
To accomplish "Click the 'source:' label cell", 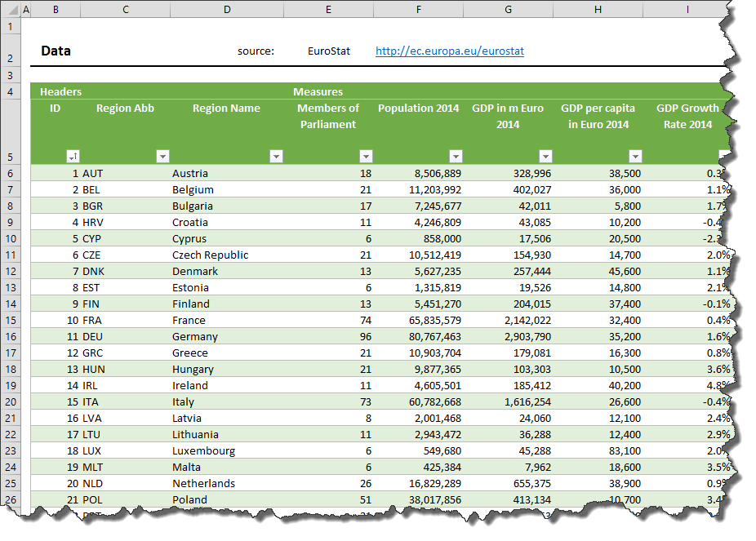I will (x=256, y=51).
